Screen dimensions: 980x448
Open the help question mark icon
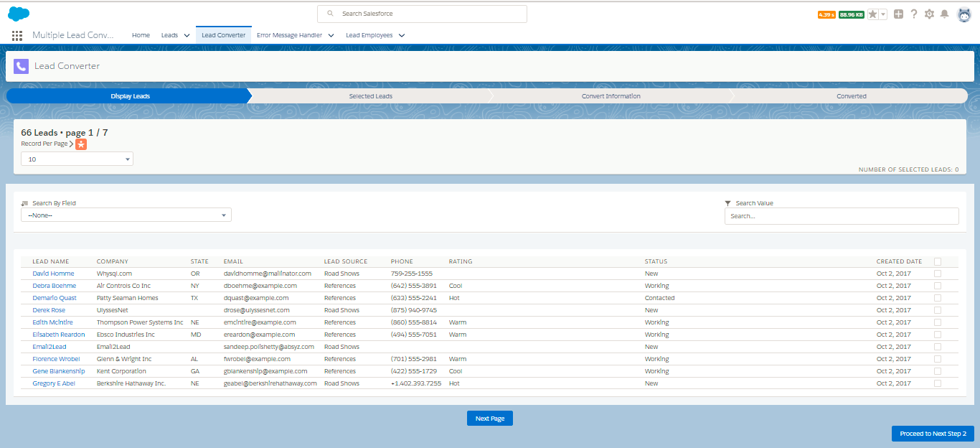pos(914,14)
